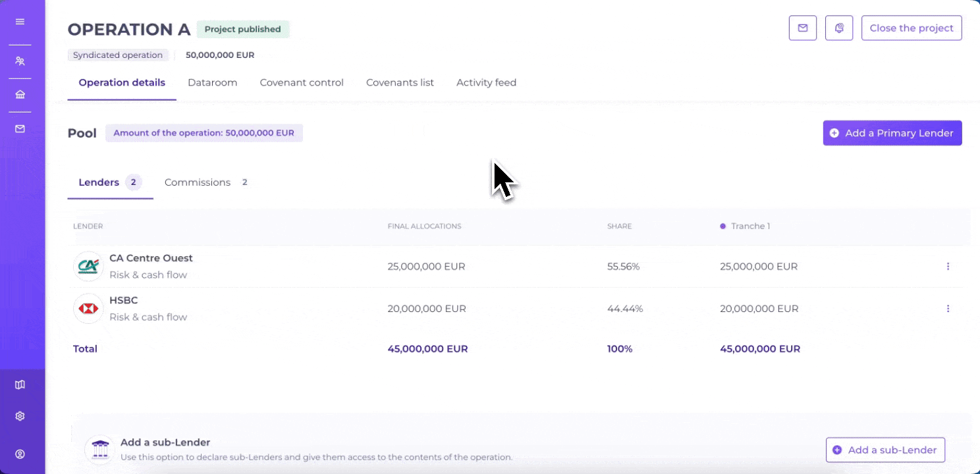Click Amount of the operation badge
This screenshot has width=980, height=474.
(x=204, y=133)
